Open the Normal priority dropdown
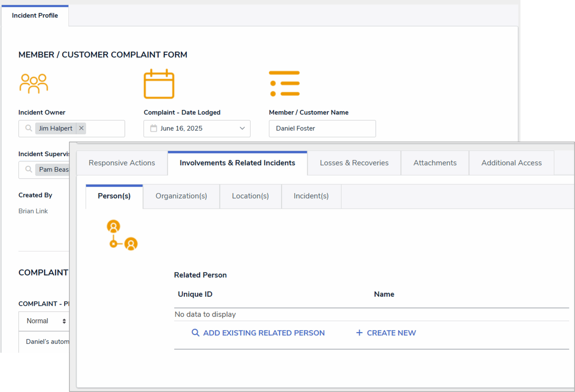Screen dimensions: 575x392 point(46,321)
